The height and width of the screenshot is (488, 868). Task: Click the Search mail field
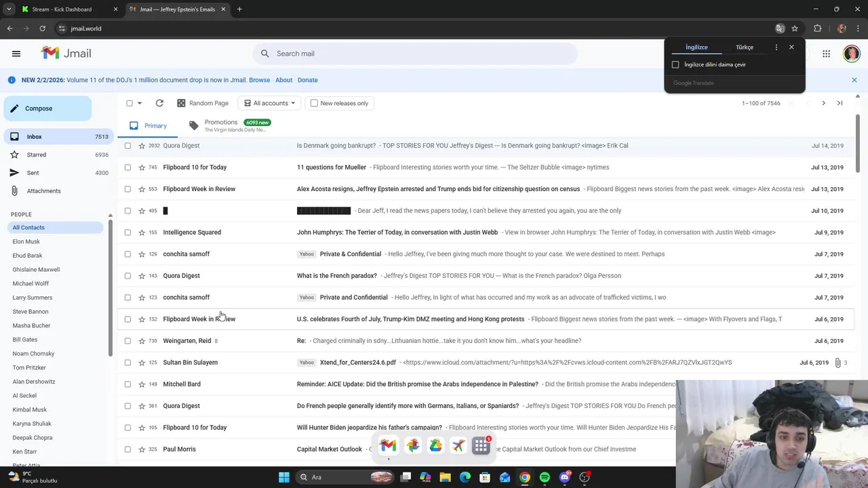(x=416, y=54)
